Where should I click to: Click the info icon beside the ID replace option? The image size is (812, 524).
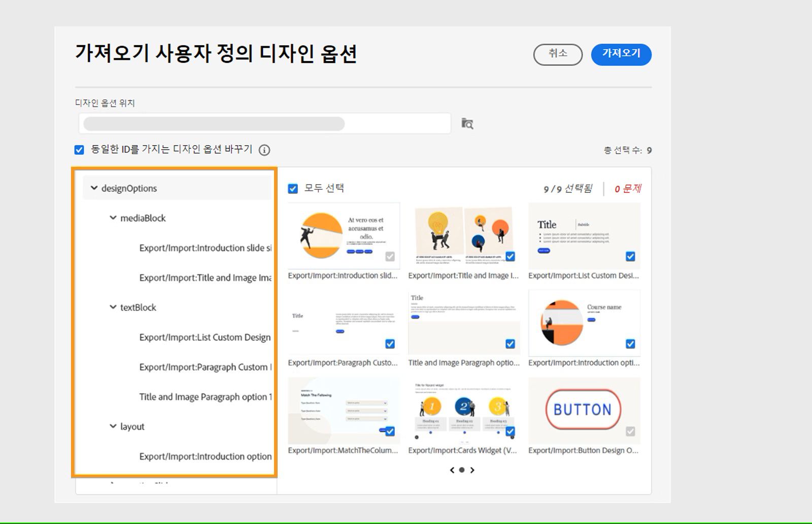[x=264, y=150]
